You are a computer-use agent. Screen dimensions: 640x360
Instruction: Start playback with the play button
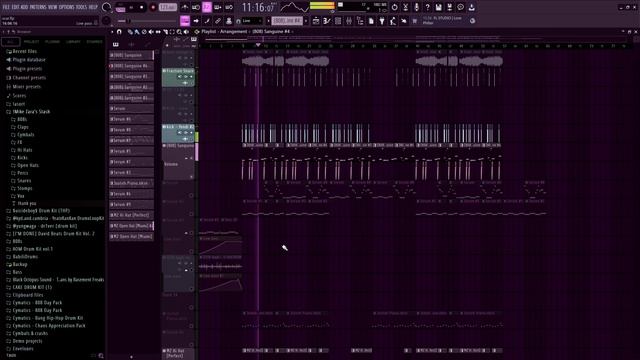(131, 7)
